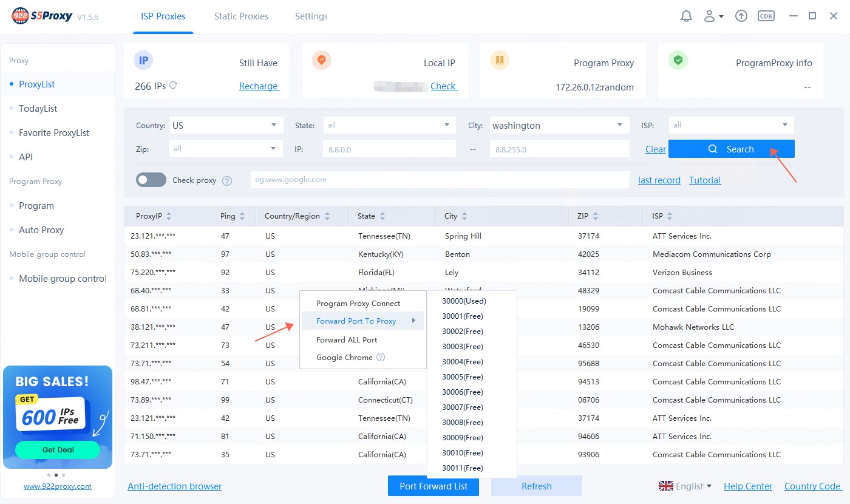Expand the Country dropdown showing US
This screenshot has width=850, height=504.
pyautogui.click(x=226, y=126)
